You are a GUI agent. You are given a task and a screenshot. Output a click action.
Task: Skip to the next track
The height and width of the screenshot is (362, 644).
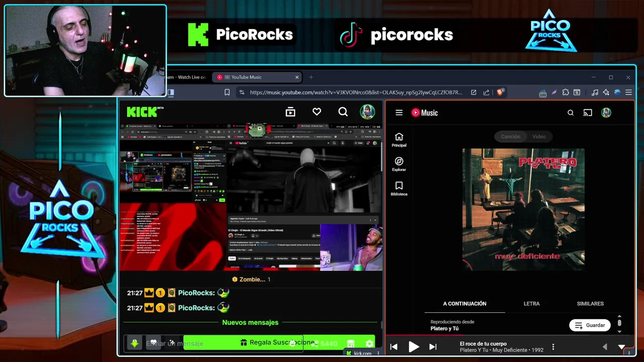[433, 346]
